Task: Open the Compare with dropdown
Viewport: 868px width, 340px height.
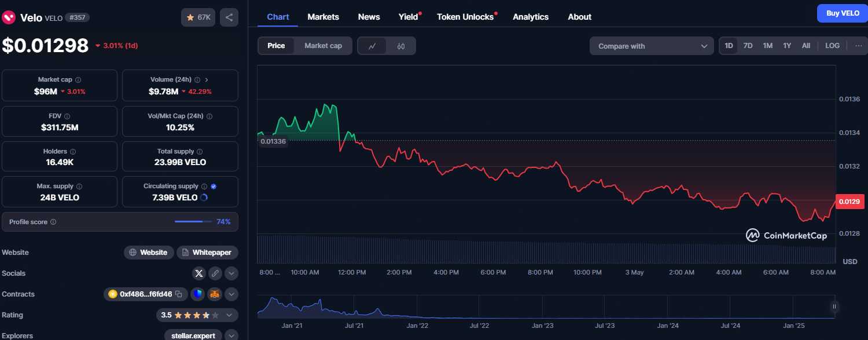Action: click(x=652, y=46)
